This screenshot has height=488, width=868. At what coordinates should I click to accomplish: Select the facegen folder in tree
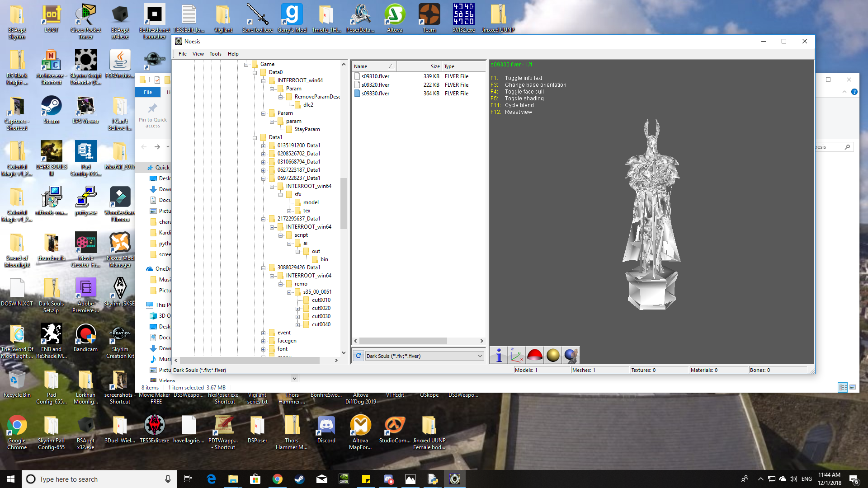[x=287, y=341]
